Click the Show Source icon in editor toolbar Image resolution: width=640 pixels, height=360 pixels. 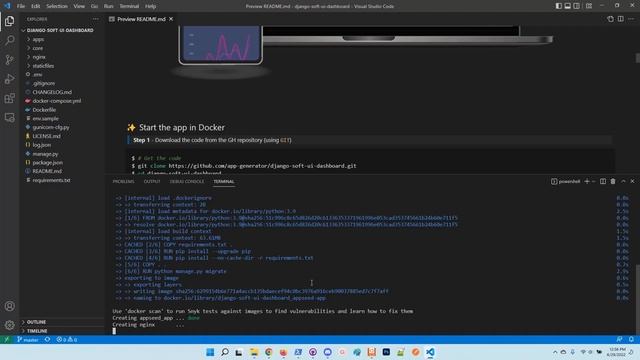coord(610,19)
